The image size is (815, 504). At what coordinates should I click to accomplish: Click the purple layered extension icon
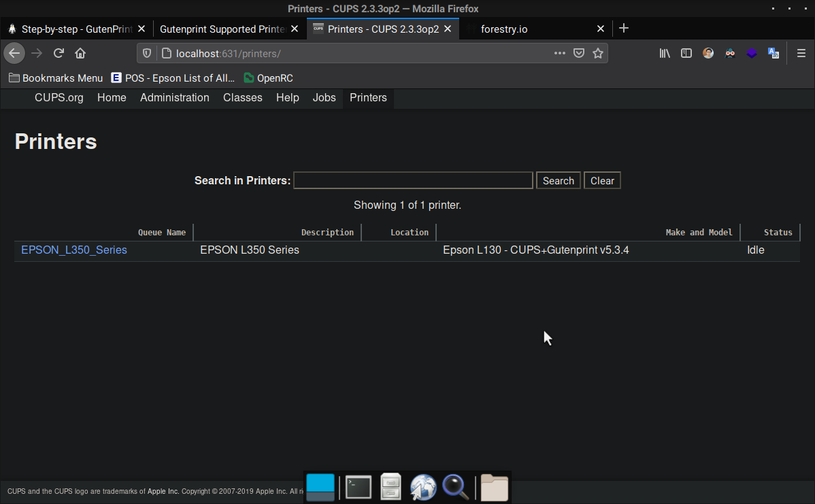click(x=752, y=53)
